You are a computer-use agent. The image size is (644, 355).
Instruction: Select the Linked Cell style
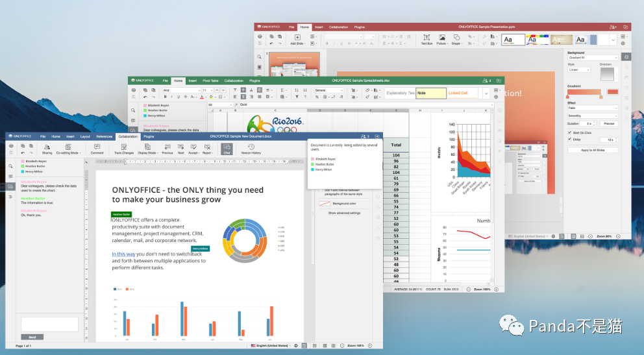pos(463,93)
